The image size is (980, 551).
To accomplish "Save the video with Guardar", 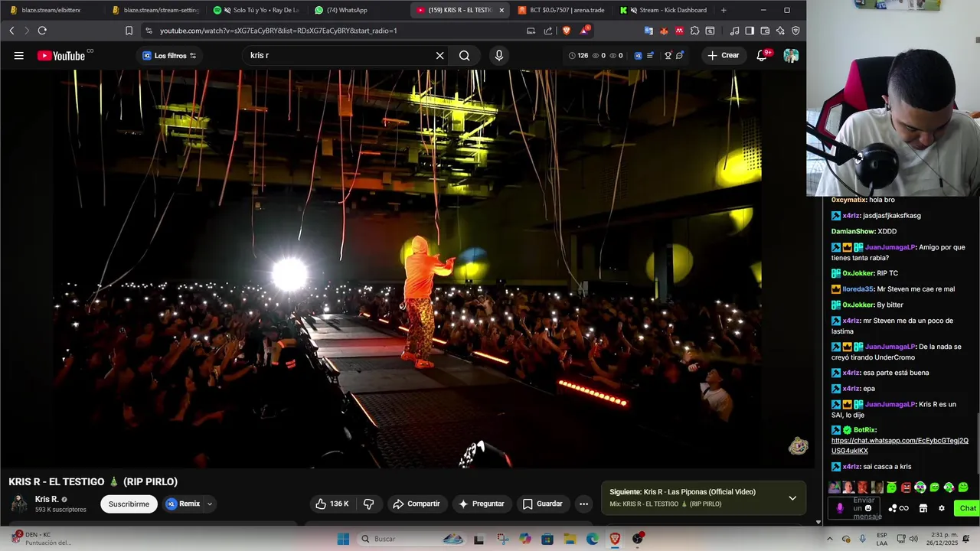I will tap(543, 504).
